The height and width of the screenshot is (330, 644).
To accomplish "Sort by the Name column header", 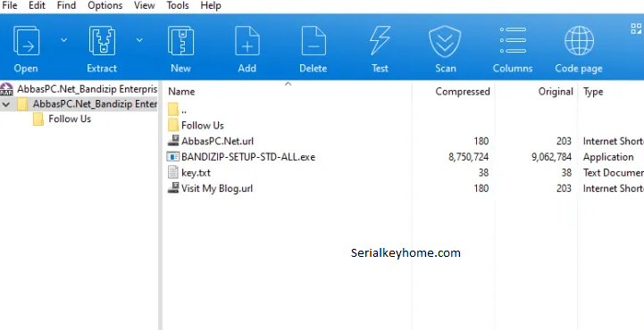I will pyautogui.click(x=181, y=91).
